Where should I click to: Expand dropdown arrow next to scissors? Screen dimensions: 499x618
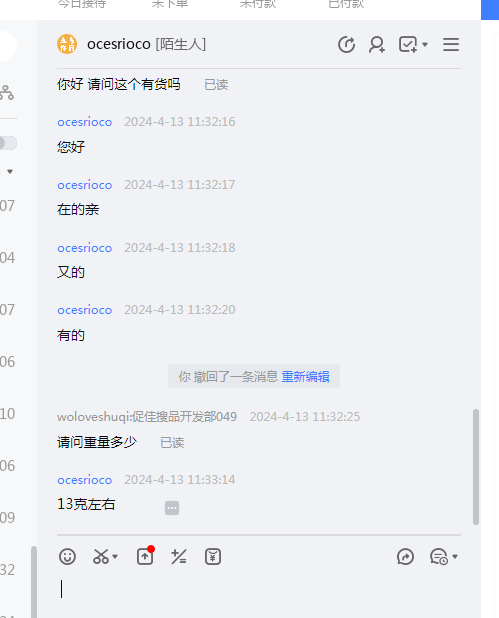point(115,557)
